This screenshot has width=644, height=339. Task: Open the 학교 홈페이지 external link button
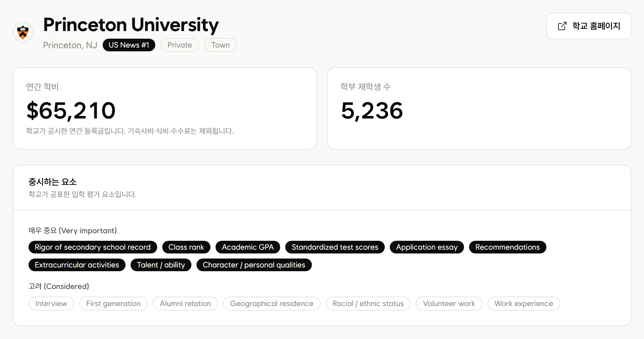point(589,26)
